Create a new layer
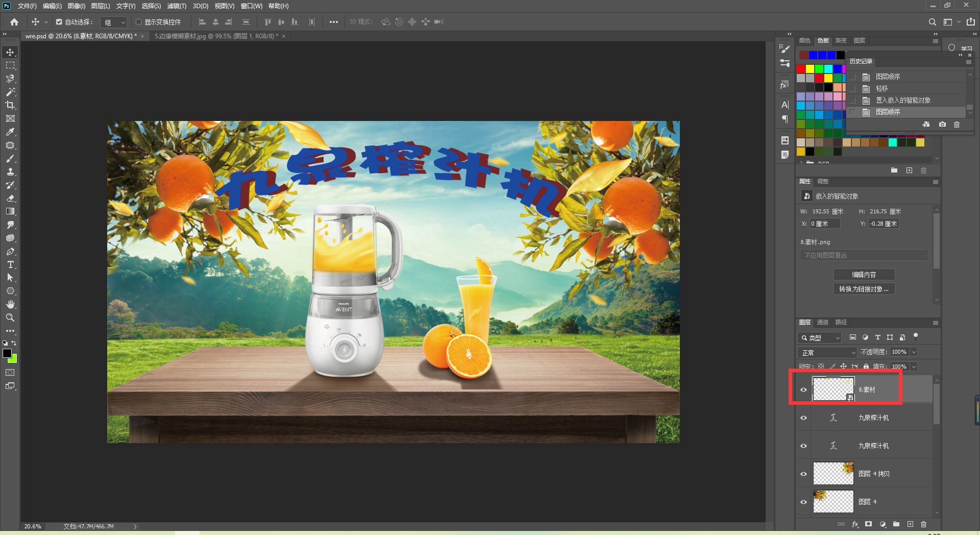Image resolution: width=980 pixels, height=535 pixels. [910, 524]
